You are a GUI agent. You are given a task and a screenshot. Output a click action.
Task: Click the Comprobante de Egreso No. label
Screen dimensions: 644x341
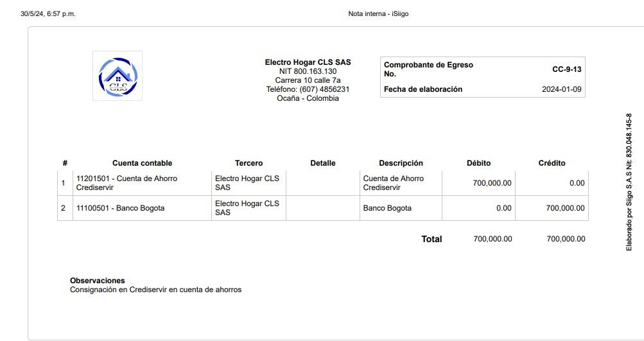point(428,69)
